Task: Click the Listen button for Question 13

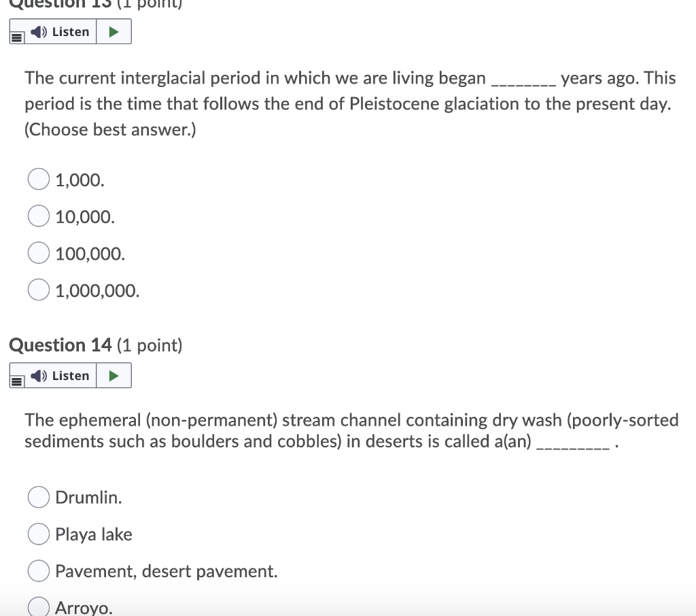Action: tap(61, 31)
